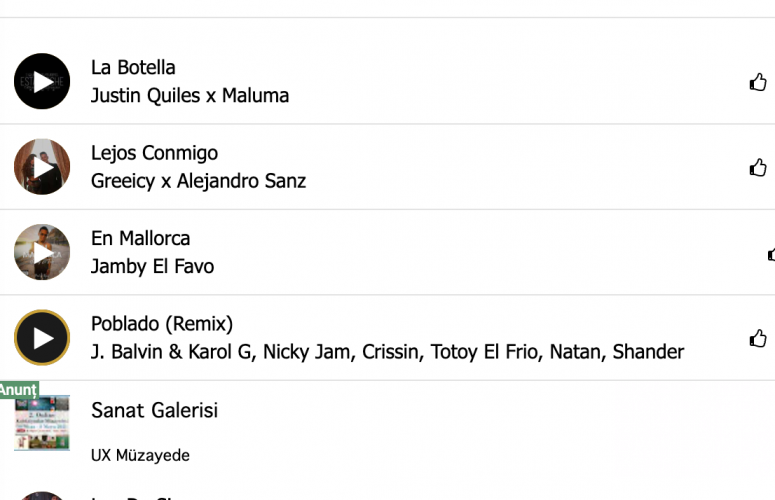Play La Botella track

pyautogui.click(x=42, y=81)
